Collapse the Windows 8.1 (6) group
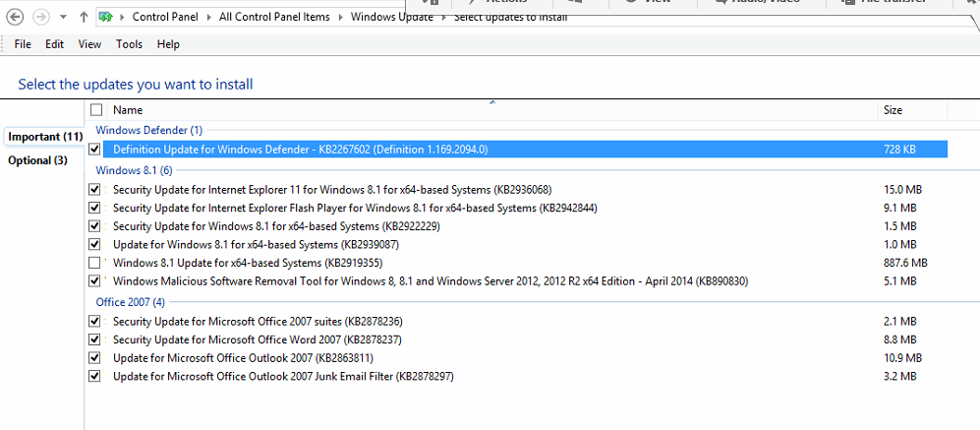980x430 pixels. coord(134,170)
